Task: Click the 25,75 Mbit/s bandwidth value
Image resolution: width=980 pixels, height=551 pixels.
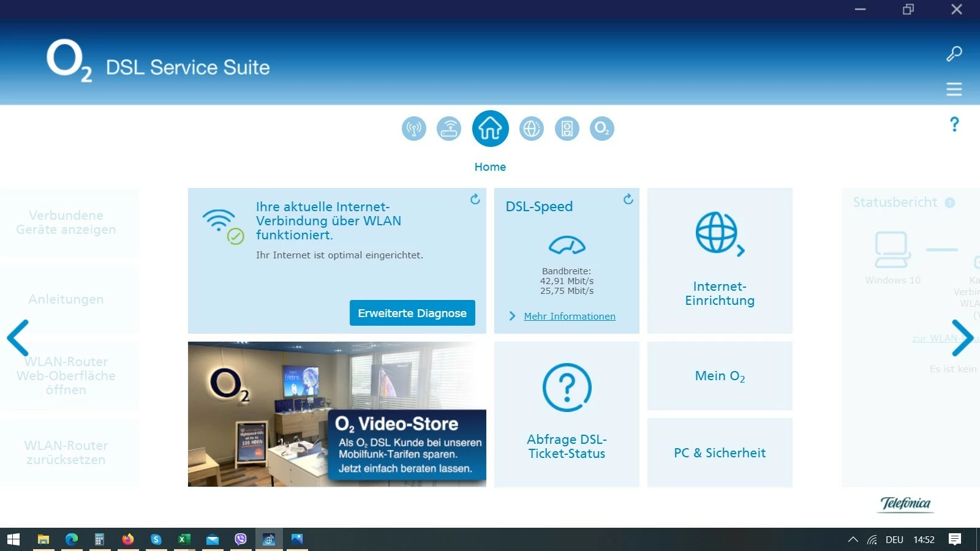Action: click(x=567, y=291)
